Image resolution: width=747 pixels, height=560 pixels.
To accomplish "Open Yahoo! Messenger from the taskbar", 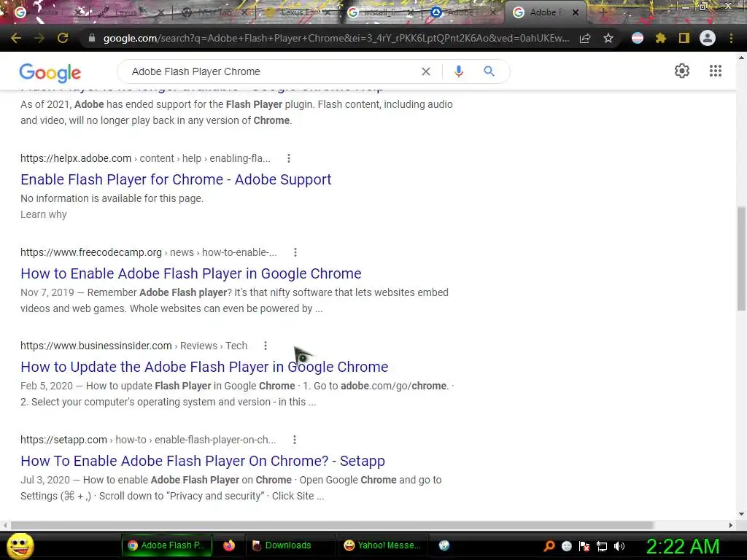I will pyautogui.click(x=382, y=545).
